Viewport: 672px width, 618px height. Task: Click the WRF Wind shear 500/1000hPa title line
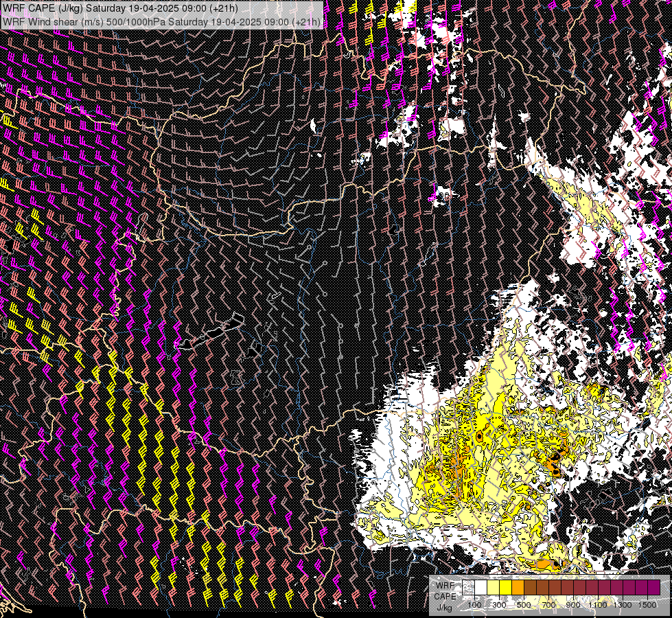coord(161,21)
